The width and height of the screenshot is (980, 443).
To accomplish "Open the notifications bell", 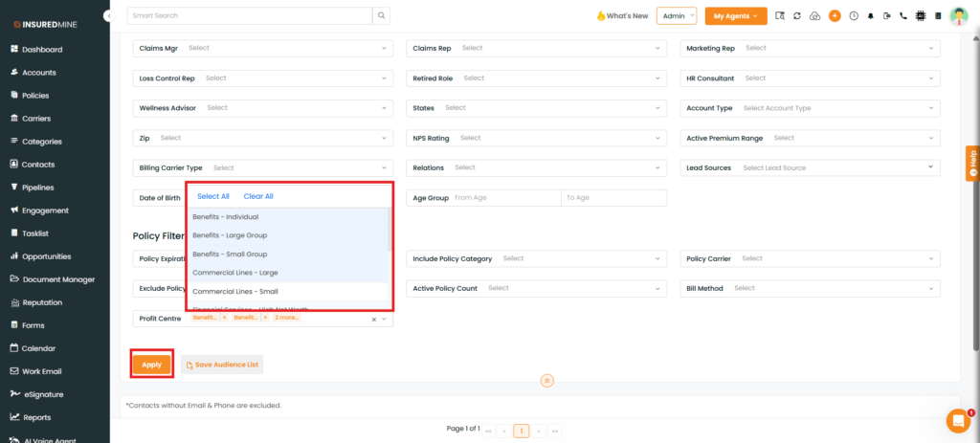I will 870,16.
